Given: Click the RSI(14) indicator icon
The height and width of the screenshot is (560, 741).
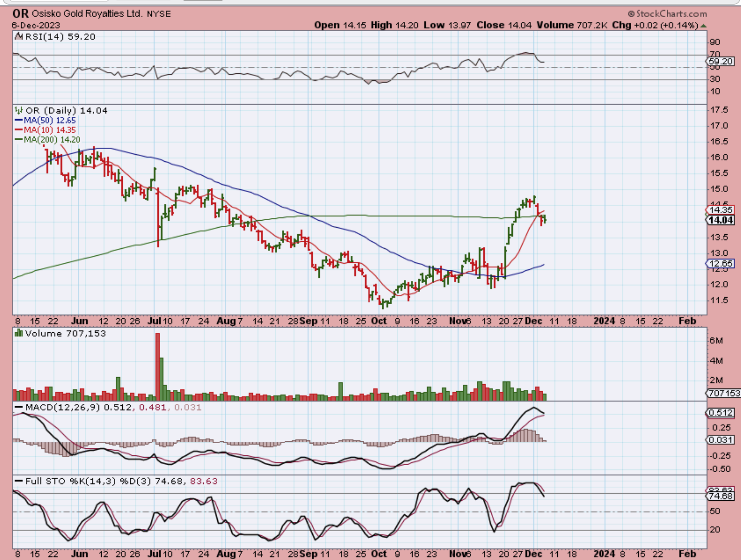Looking at the screenshot, I should [x=19, y=36].
